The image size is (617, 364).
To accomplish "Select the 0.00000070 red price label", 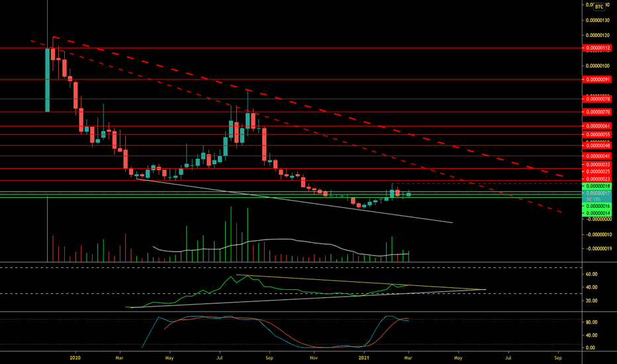I will [596, 112].
